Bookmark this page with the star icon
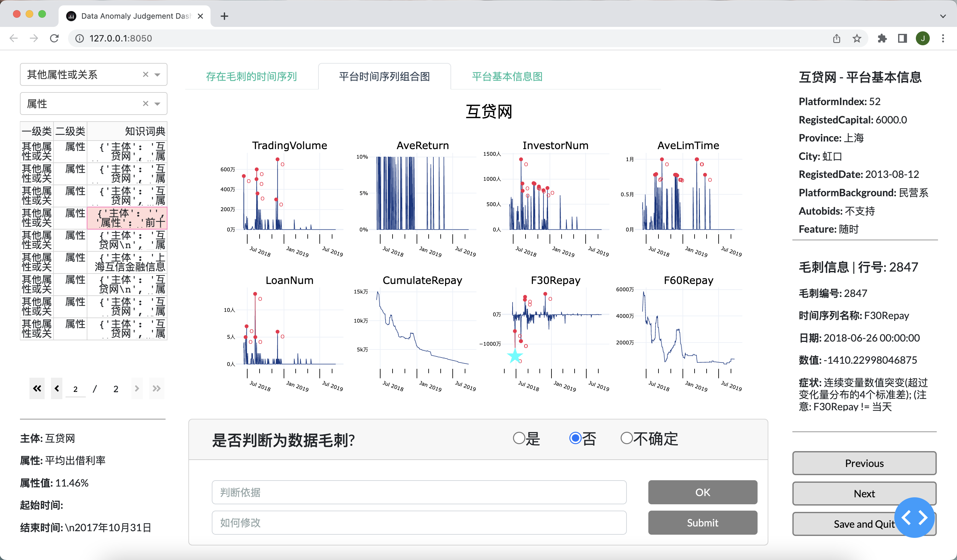The height and width of the screenshot is (560, 957). point(857,38)
